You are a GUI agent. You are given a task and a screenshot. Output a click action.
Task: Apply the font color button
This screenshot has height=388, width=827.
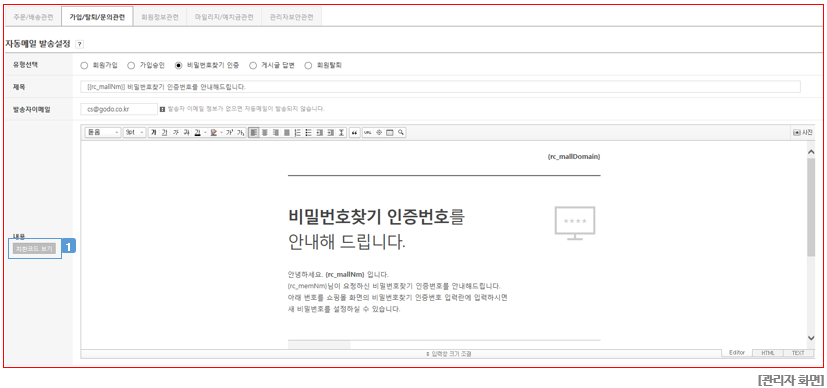point(197,133)
